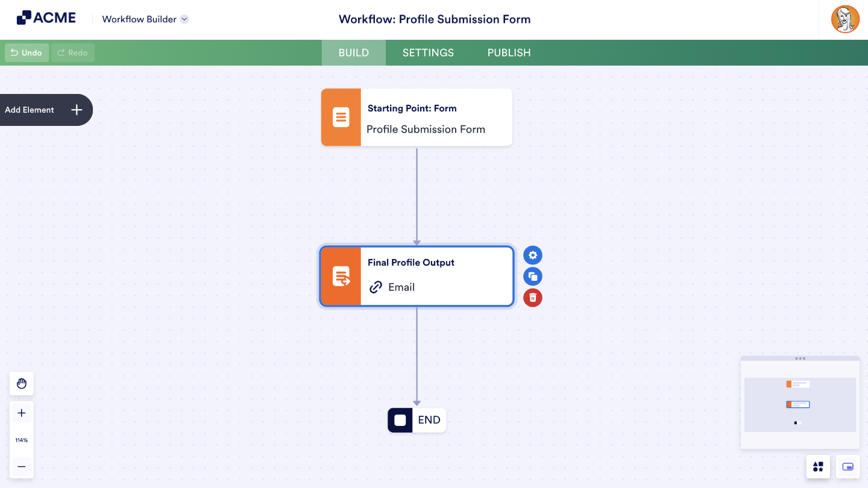Select the END node
The image size is (868, 488).
coord(417,420)
